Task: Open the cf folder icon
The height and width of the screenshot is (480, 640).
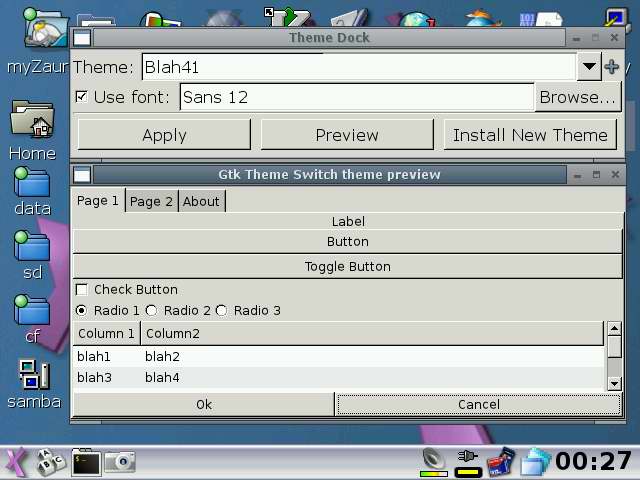Action: tap(32, 310)
